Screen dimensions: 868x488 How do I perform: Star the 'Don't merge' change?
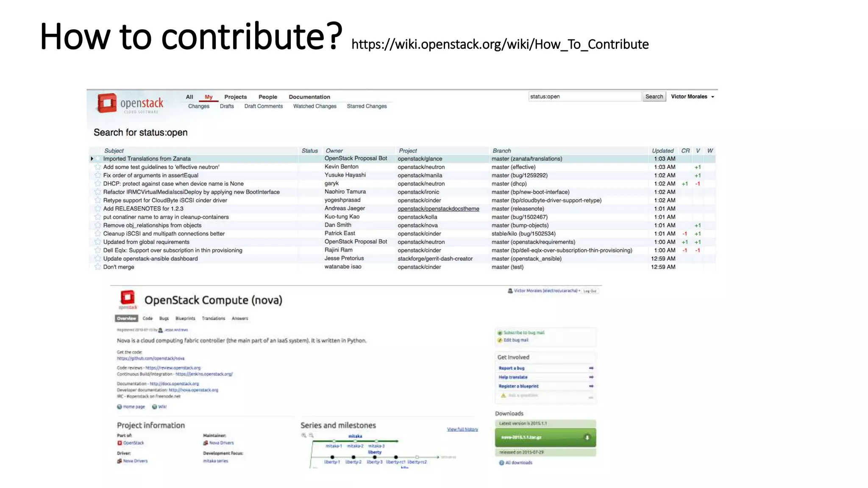pyautogui.click(x=98, y=267)
